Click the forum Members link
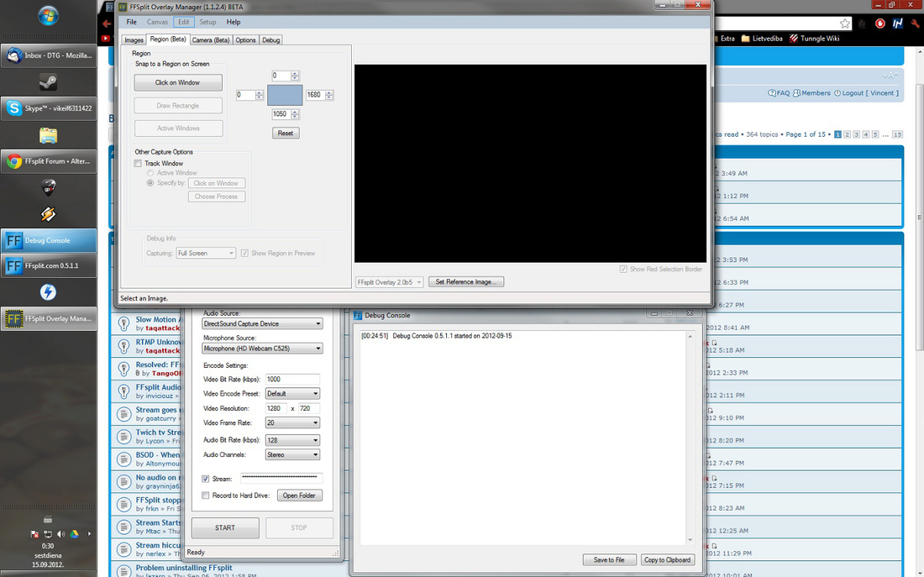924x577 pixels. point(811,93)
